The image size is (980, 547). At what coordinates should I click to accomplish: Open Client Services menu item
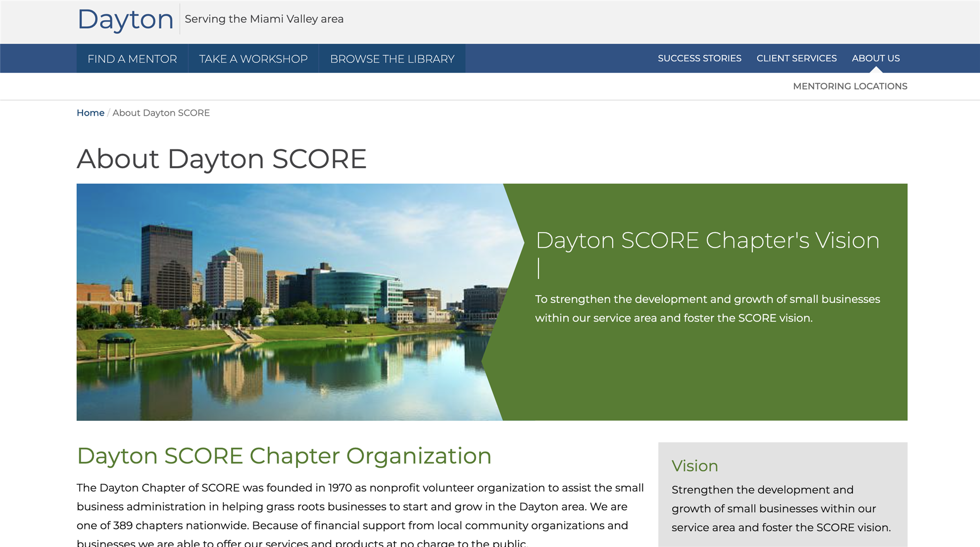tap(796, 58)
